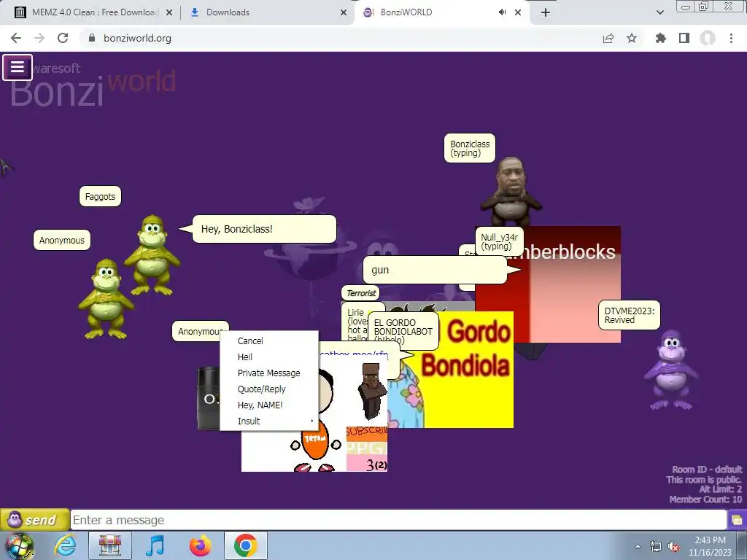Image resolution: width=747 pixels, height=560 pixels.
Task: Open the Chrome extensions puzzle icon
Action: [661, 38]
